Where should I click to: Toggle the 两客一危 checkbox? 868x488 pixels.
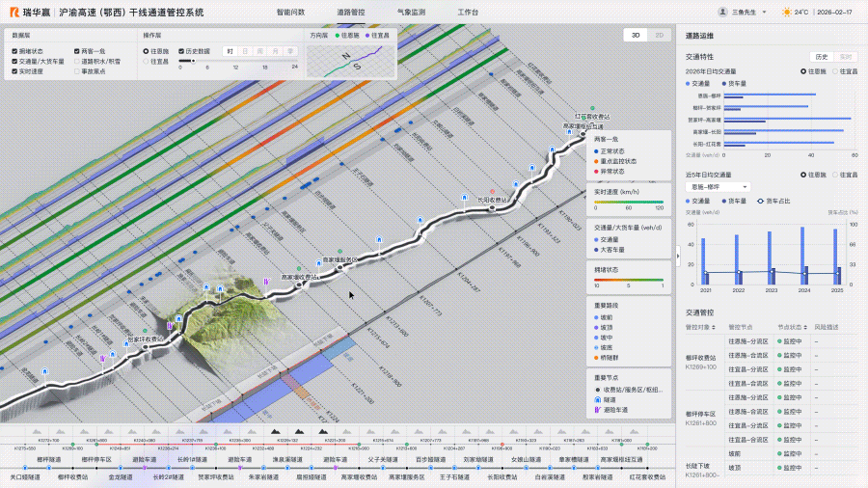click(x=77, y=51)
